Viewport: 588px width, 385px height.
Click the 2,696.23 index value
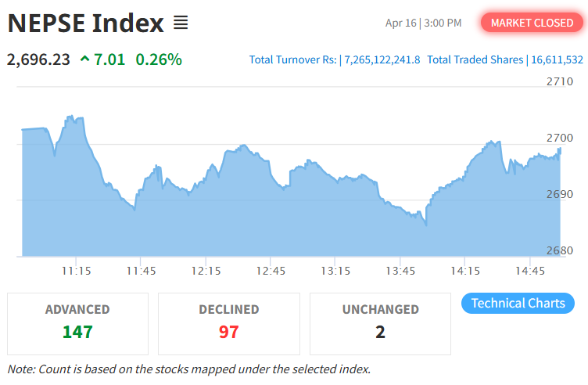38,59
